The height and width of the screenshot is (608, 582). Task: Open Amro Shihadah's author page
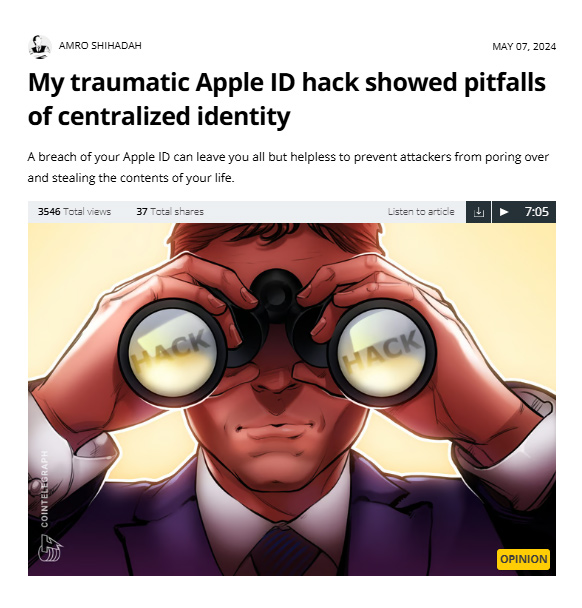coord(100,46)
